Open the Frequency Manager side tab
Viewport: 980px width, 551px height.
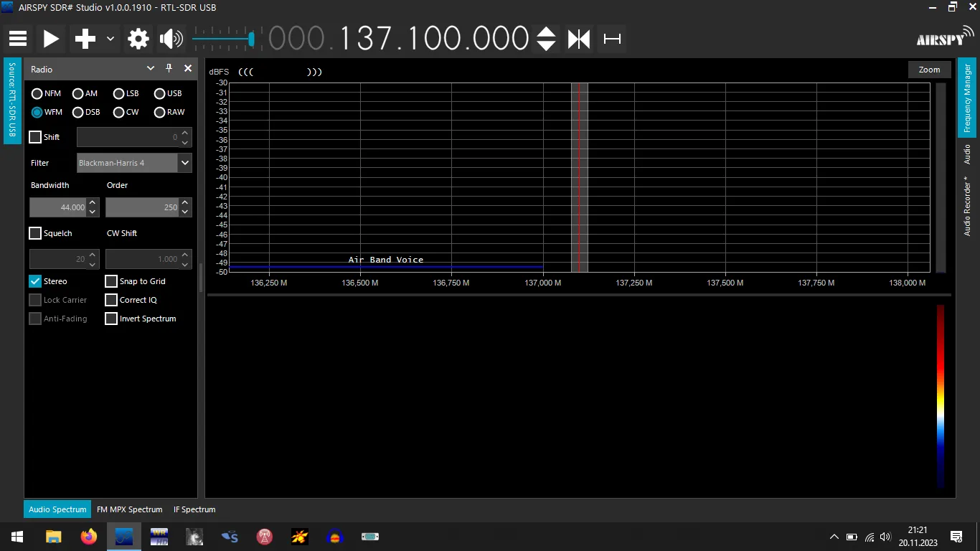click(x=967, y=98)
